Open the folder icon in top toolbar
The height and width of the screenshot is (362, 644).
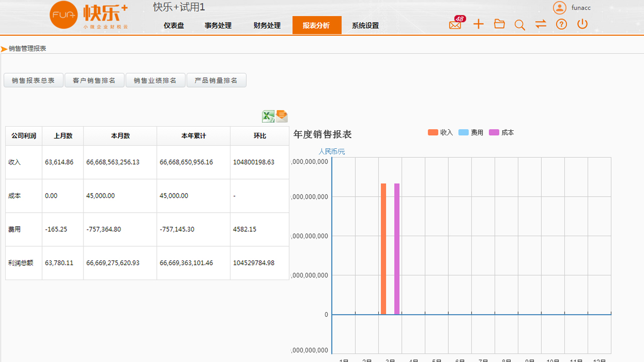click(499, 24)
